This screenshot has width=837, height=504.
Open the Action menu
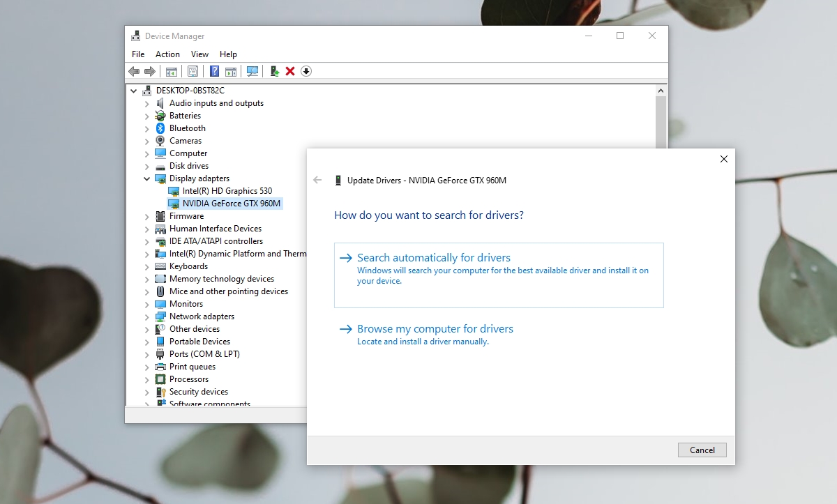click(x=167, y=54)
